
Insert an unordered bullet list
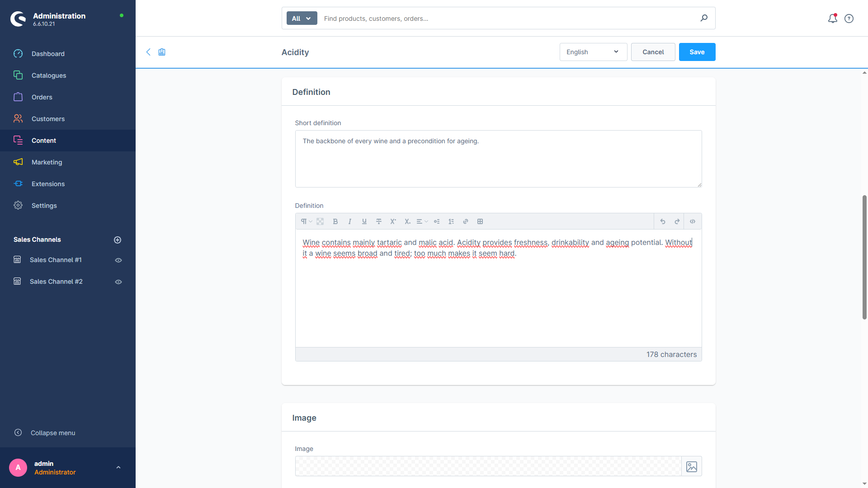[x=437, y=221]
